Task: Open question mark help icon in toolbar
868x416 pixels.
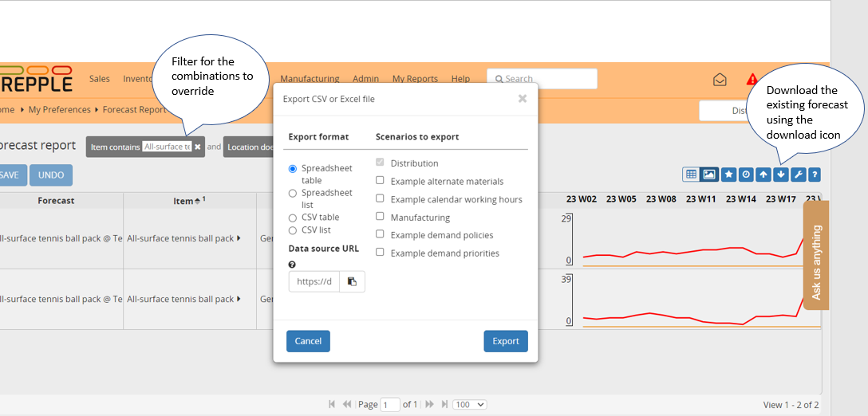Action: pyautogui.click(x=814, y=175)
